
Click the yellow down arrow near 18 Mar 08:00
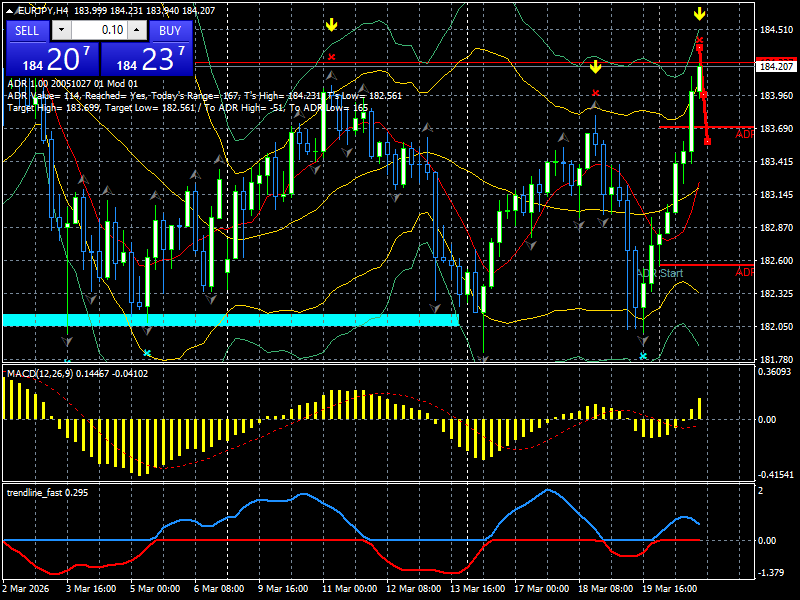click(595, 67)
